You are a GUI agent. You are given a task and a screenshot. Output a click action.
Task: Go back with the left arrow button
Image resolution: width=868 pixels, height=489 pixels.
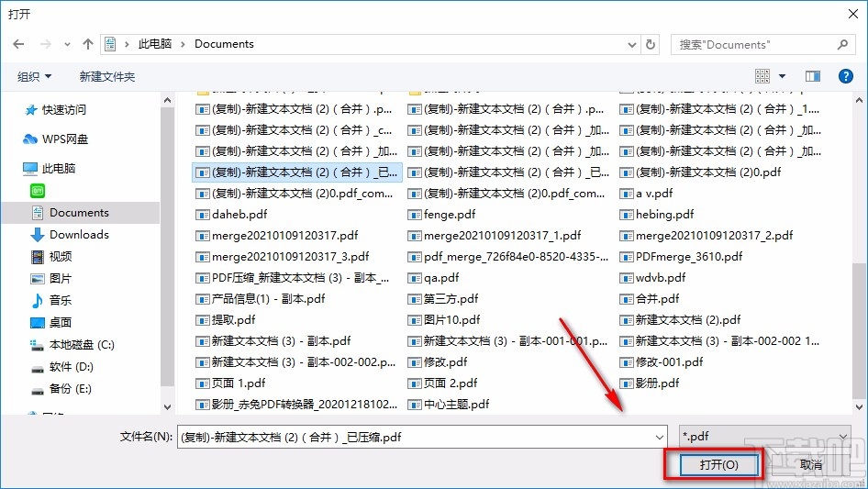pyautogui.click(x=18, y=44)
